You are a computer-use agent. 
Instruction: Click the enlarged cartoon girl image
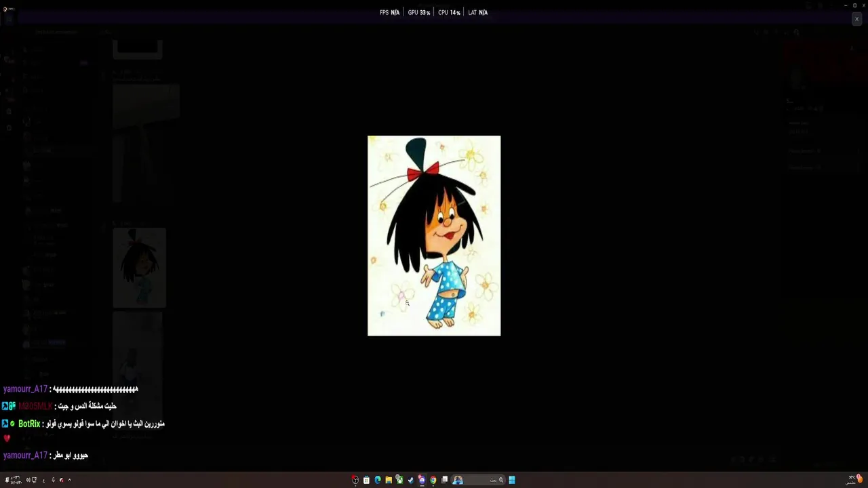434,236
